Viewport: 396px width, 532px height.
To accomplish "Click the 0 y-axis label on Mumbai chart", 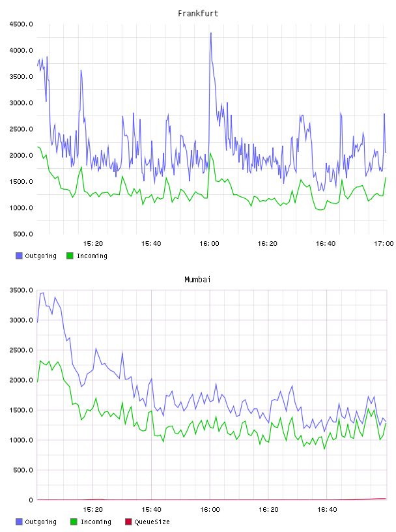I will point(31,500).
